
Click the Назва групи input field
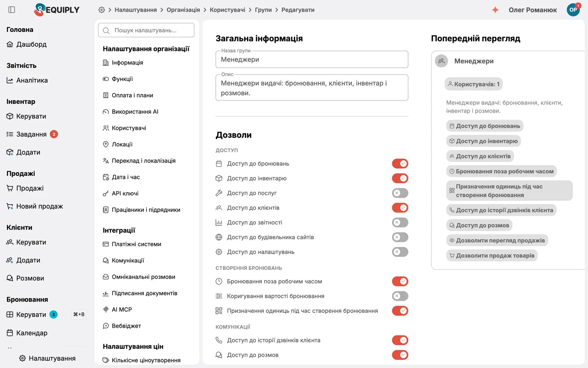[312, 59]
